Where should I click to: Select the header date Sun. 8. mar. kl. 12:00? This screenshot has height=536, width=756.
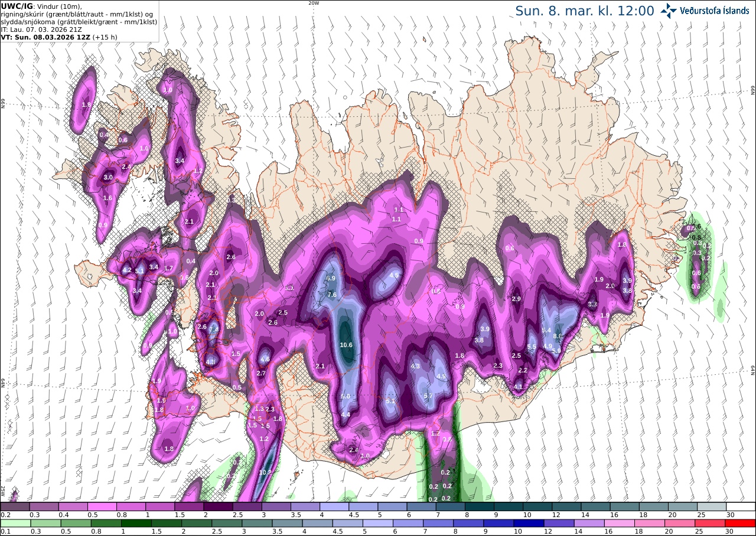584,11
